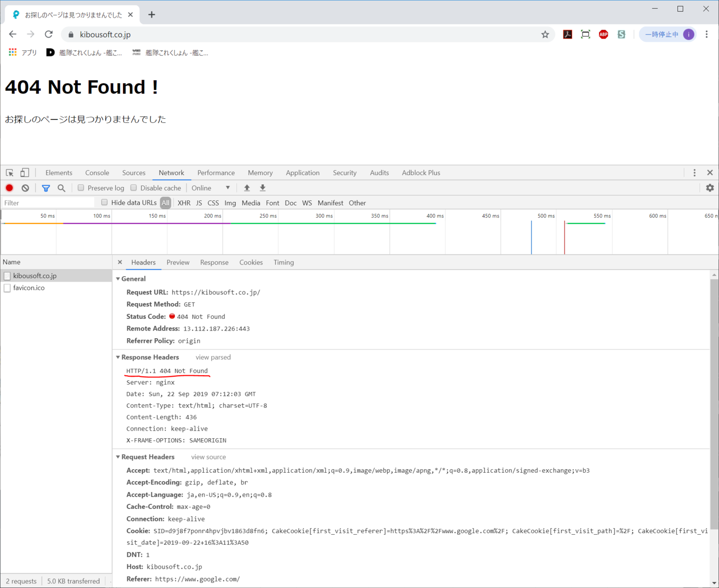Image resolution: width=719 pixels, height=588 pixels.
Task: Bookmark this page with the star icon
Action: [x=545, y=35]
